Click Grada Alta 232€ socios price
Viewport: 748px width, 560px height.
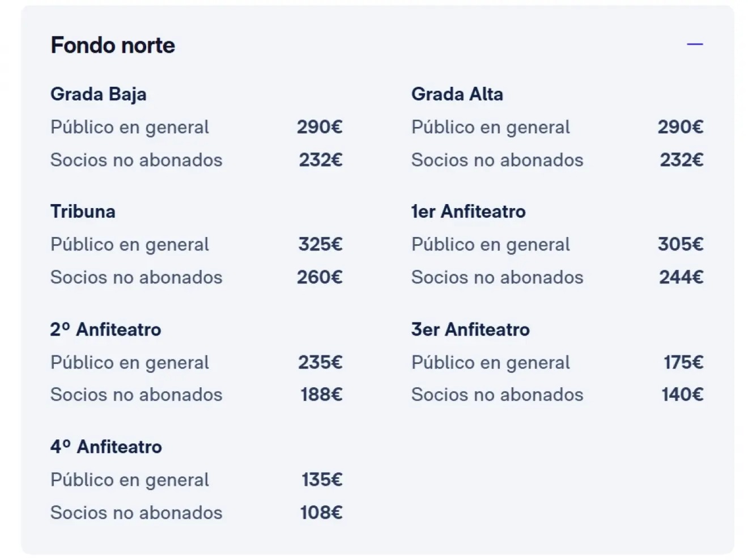pos(681,160)
